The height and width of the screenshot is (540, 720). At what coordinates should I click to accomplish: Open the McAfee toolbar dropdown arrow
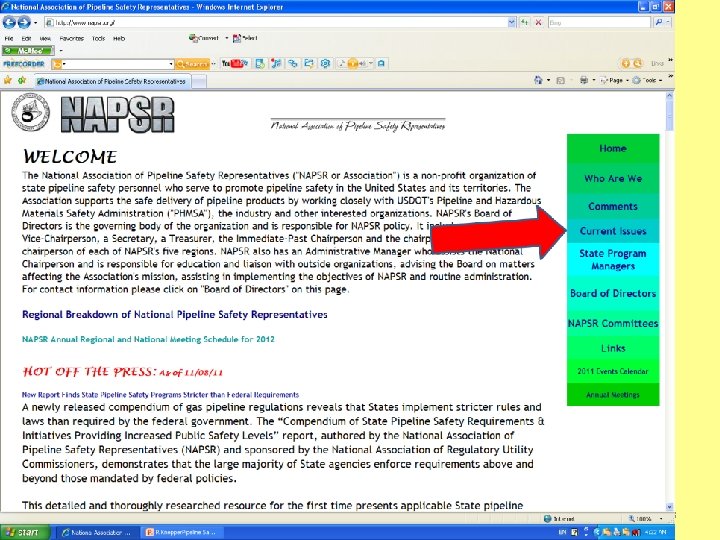click(x=61, y=51)
